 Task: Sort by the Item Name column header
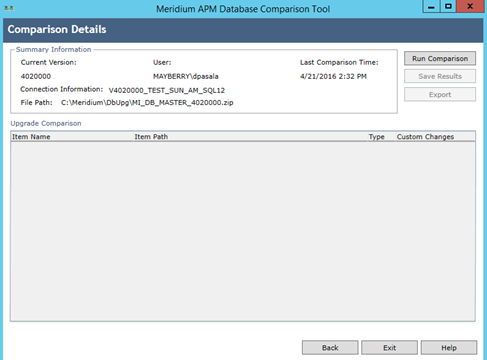pyautogui.click(x=72, y=137)
